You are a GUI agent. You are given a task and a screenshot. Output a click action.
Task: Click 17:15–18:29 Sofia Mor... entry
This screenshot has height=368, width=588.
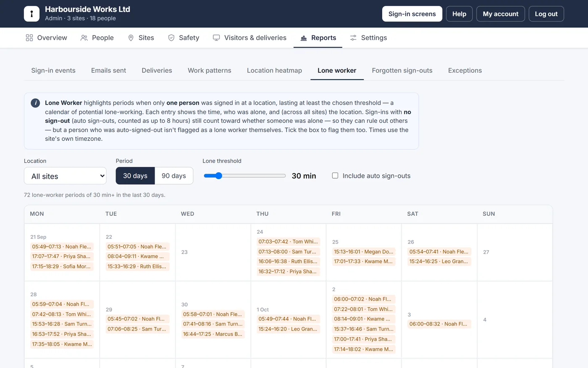click(62, 267)
